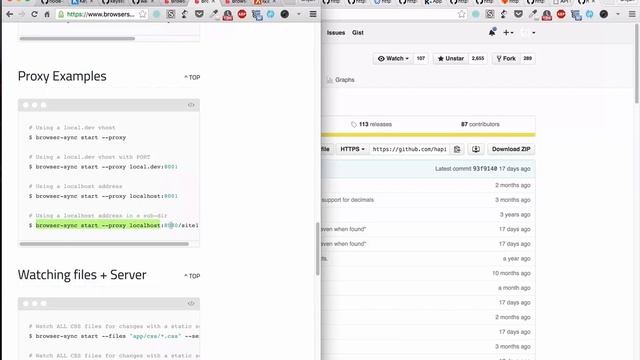The image size is (640, 360).
Task: Activate the eyedropper extension in the GitHub window
Action: tap(532, 14)
